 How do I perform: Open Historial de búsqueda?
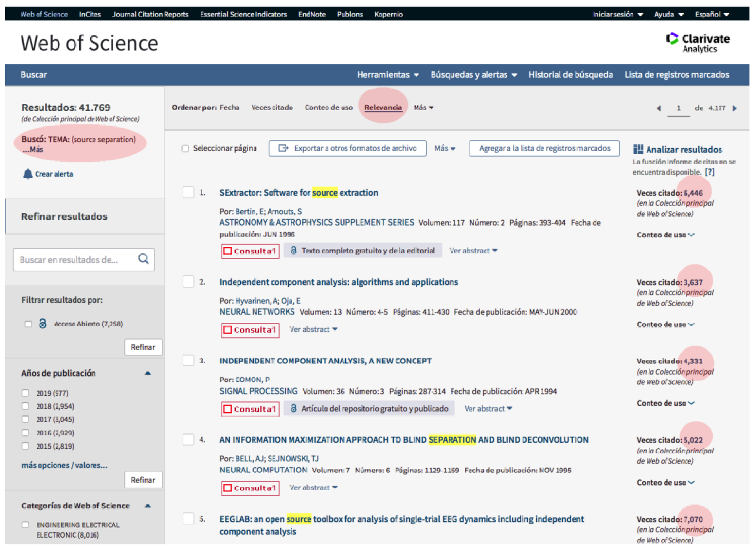[x=570, y=75]
